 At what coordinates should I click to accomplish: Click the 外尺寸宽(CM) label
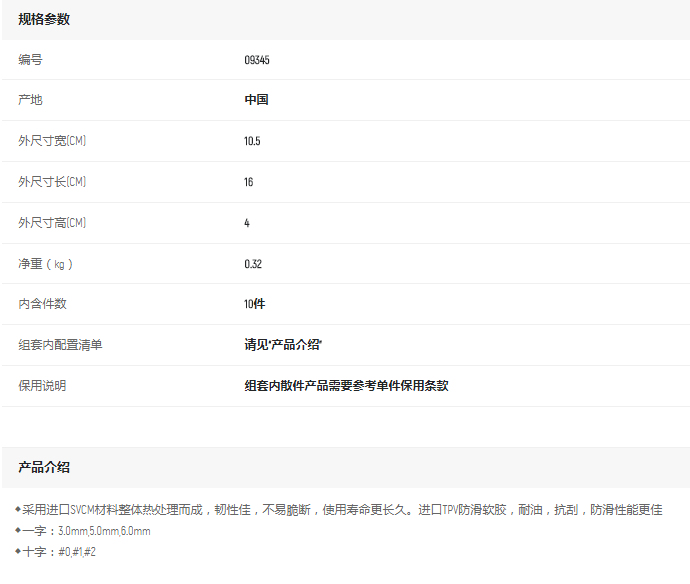(x=52, y=141)
